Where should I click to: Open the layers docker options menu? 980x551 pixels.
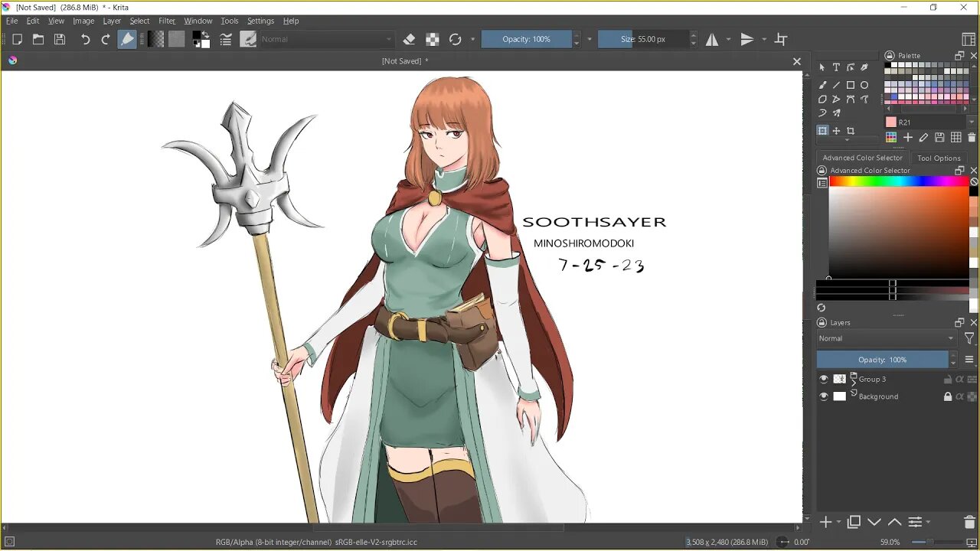[969, 360]
